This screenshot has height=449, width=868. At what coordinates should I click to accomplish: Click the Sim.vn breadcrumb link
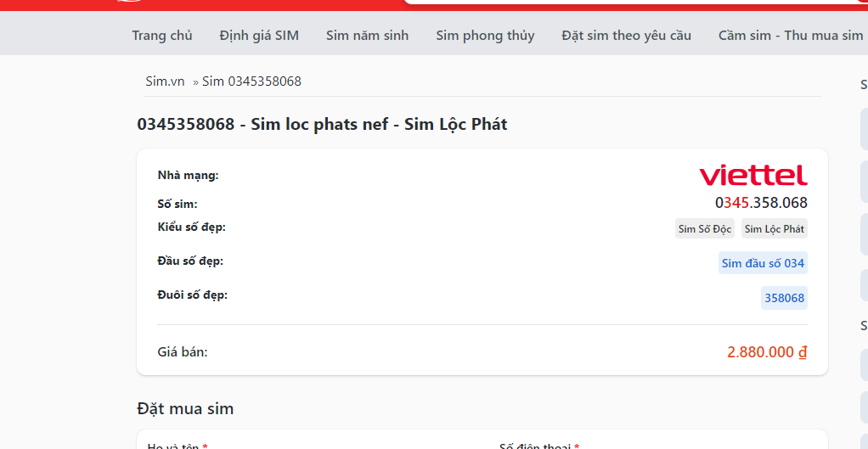(x=165, y=81)
